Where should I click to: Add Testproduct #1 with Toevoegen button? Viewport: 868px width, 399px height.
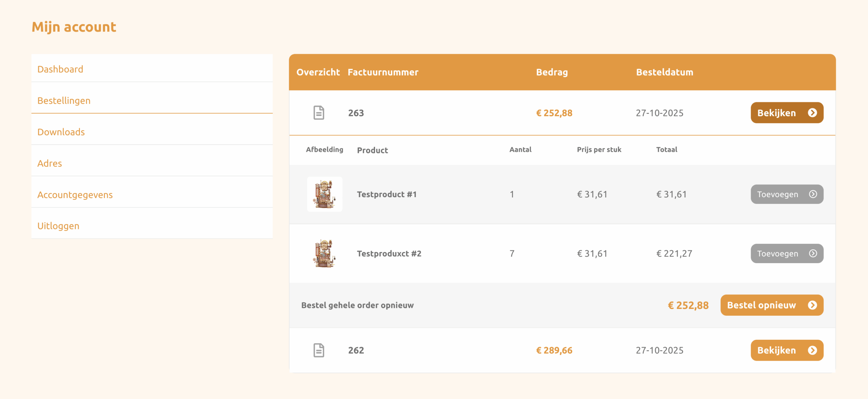777,194
